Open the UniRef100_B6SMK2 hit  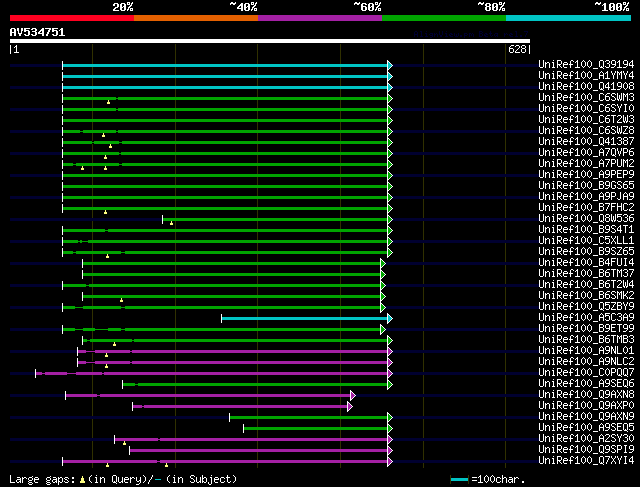point(586,296)
